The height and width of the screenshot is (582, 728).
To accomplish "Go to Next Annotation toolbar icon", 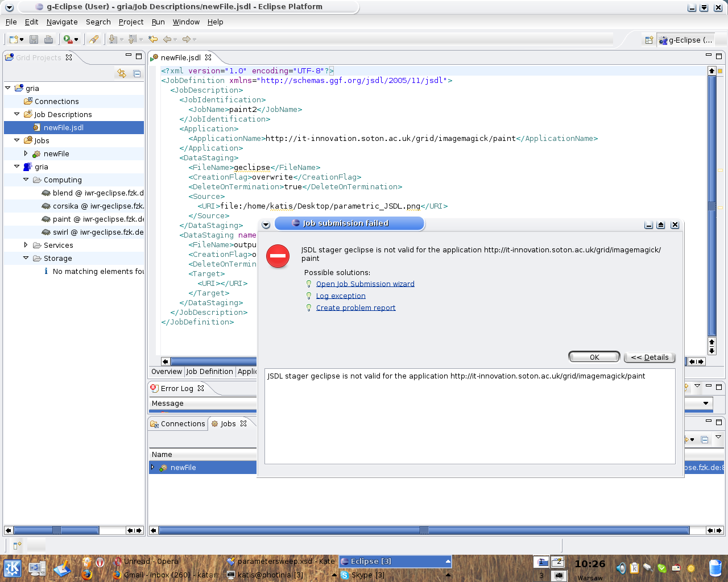I will tap(113, 39).
